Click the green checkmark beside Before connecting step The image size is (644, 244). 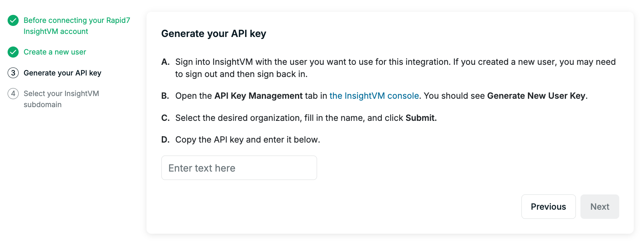click(13, 21)
